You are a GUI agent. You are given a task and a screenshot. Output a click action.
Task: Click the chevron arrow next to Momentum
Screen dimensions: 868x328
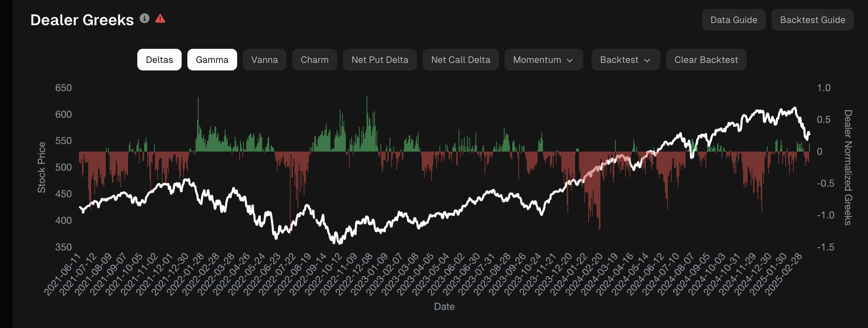pos(570,60)
